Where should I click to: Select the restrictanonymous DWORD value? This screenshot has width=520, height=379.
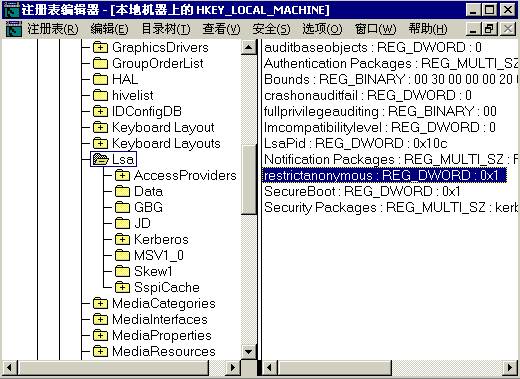coord(384,175)
